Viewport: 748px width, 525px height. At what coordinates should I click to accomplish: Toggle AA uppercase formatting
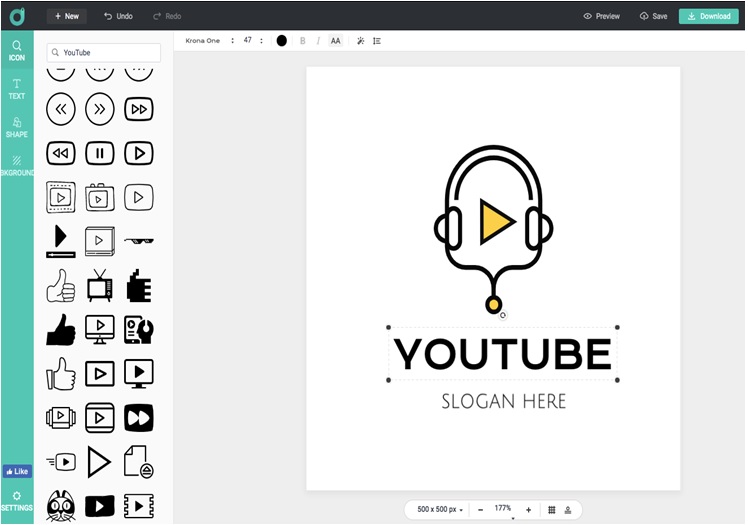[336, 41]
